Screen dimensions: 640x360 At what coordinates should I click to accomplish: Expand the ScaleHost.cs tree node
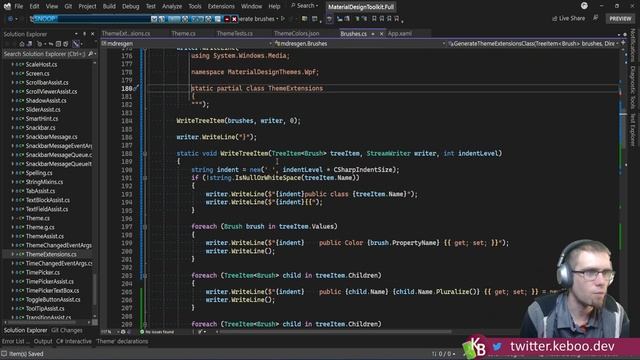[x=12, y=64]
